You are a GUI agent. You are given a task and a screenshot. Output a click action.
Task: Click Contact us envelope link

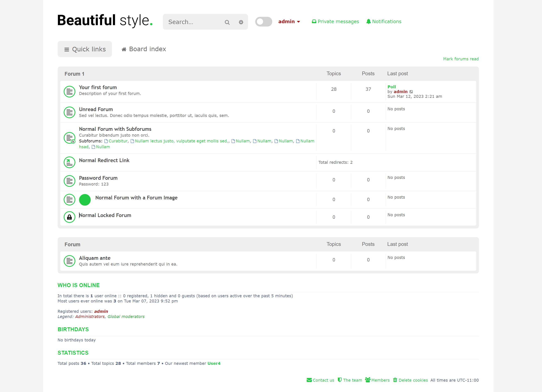[x=320, y=380]
